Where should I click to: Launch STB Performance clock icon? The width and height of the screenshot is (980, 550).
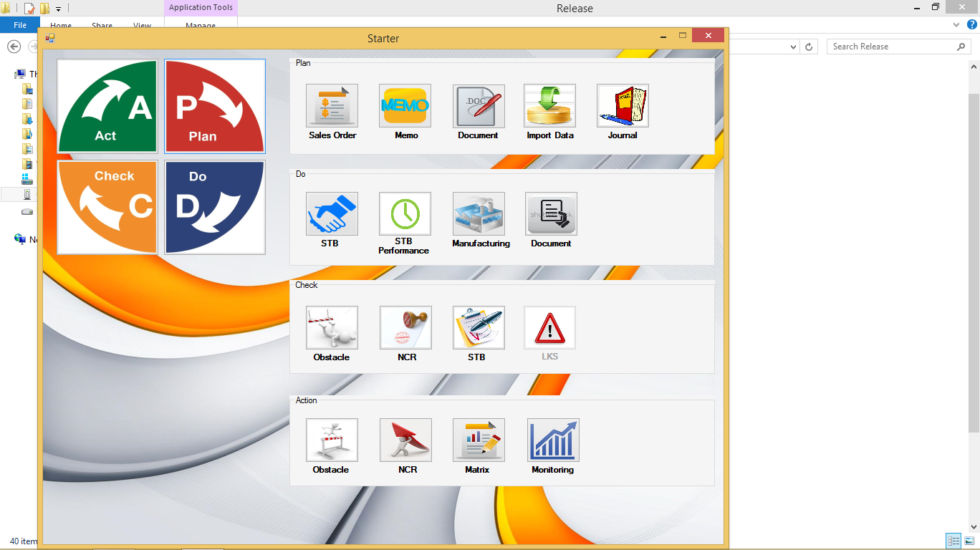click(x=405, y=213)
